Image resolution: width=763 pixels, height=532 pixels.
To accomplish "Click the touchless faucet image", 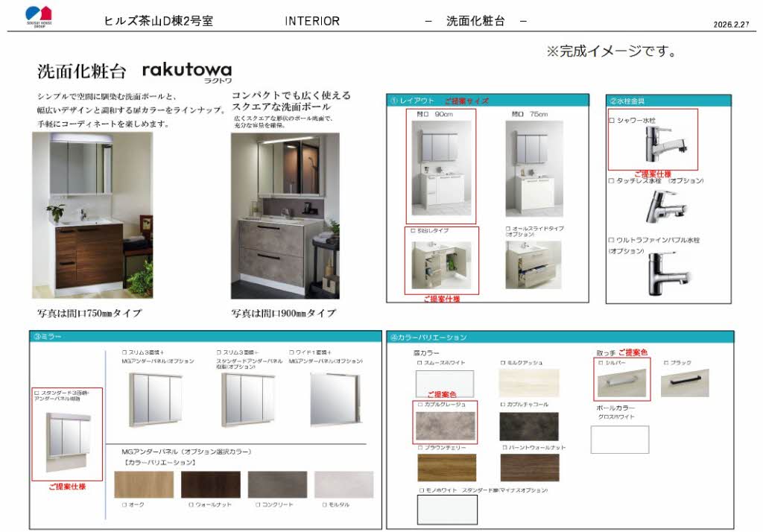I will coord(667,206).
